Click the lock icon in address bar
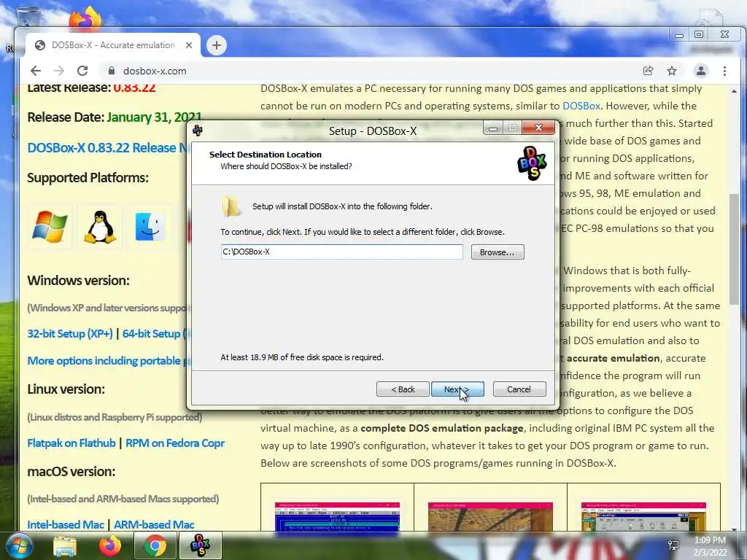 click(112, 71)
